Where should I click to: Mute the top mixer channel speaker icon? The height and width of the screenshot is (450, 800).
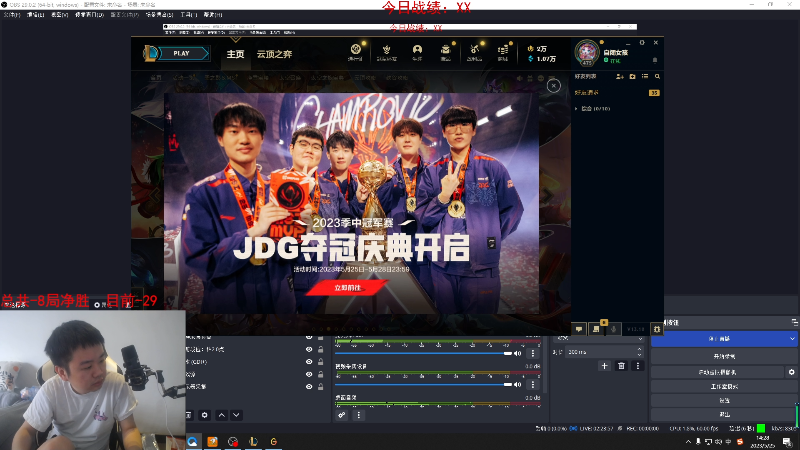tap(518, 353)
